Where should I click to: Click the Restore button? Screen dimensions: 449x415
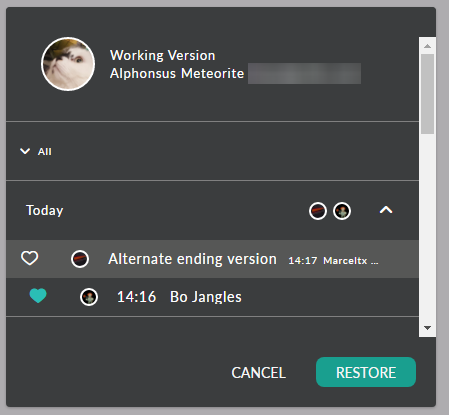(x=366, y=372)
